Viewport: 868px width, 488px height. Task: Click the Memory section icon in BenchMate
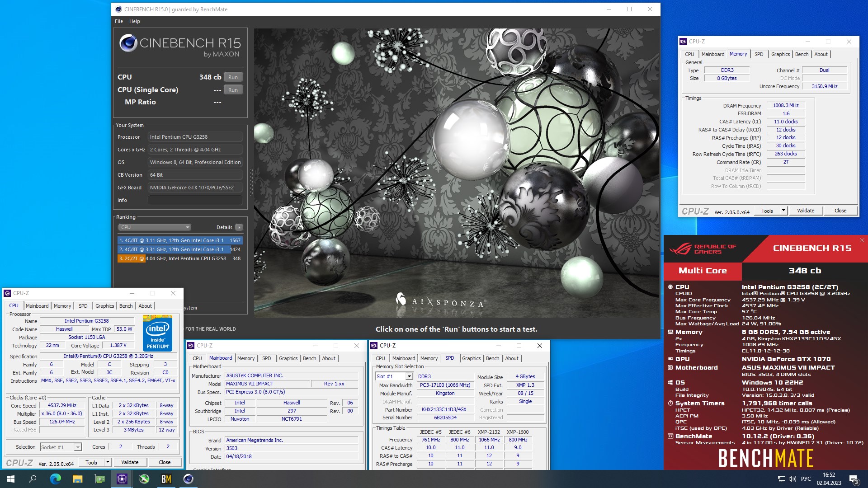tap(670, 332)
